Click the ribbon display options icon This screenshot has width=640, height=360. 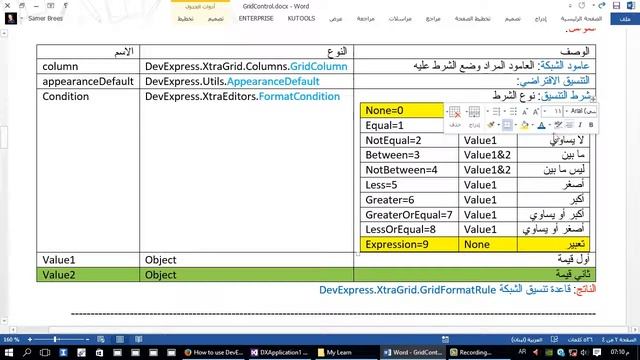pyautogui.click(x=51, y=6)
